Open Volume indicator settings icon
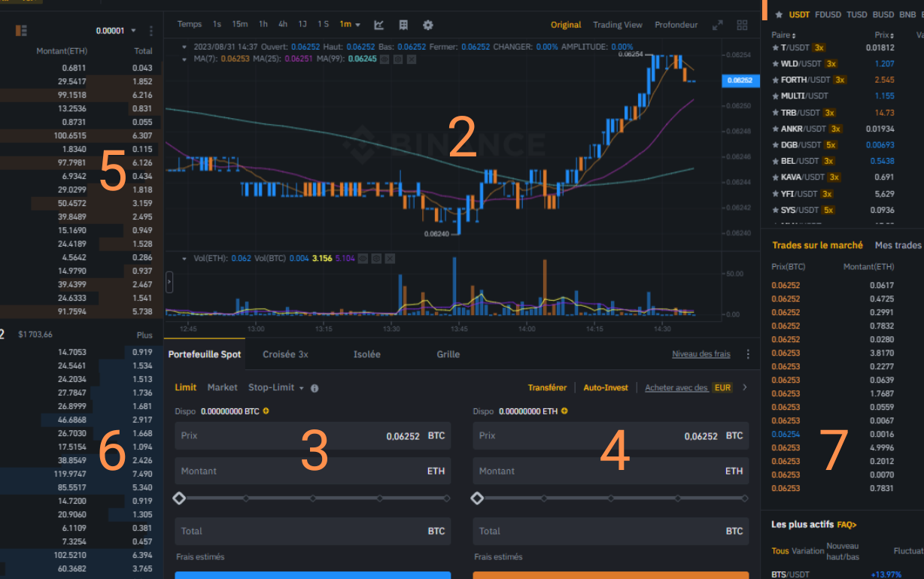Image resolution: width=924 pixels, height=579 pixels. coord(376,259)
